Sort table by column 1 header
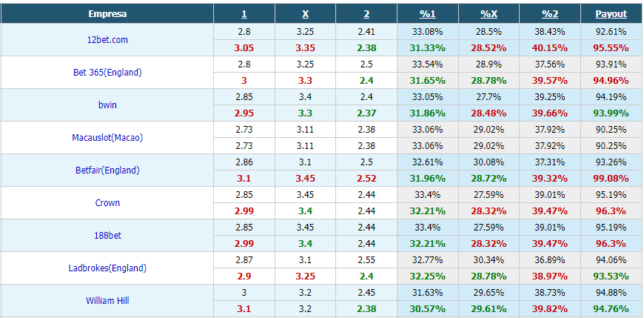This screenshot has width=644, height=318. click(x=244, y=13)
